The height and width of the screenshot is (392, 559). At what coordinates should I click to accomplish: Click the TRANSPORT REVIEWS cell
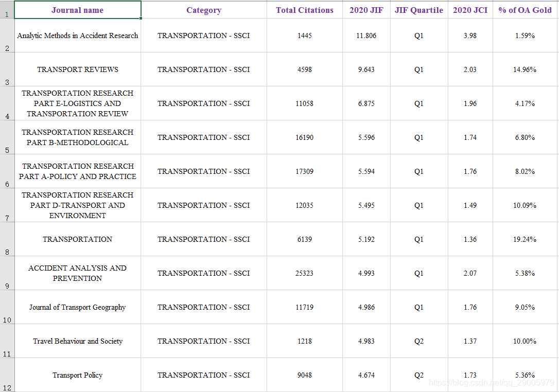(77, 69)
